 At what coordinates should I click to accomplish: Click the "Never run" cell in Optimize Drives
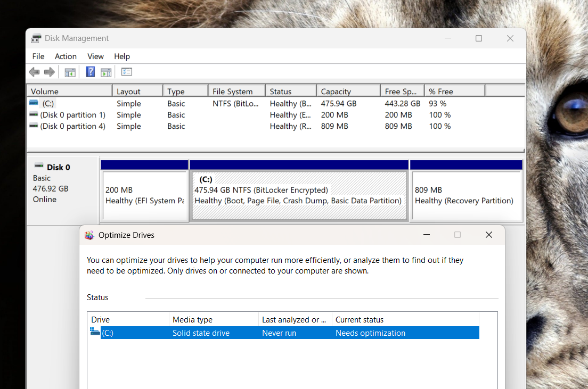click(279, 333)
